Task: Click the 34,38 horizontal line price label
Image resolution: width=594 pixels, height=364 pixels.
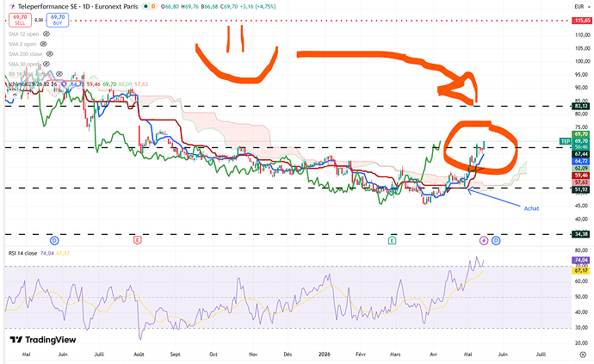Action: point(581,234)
